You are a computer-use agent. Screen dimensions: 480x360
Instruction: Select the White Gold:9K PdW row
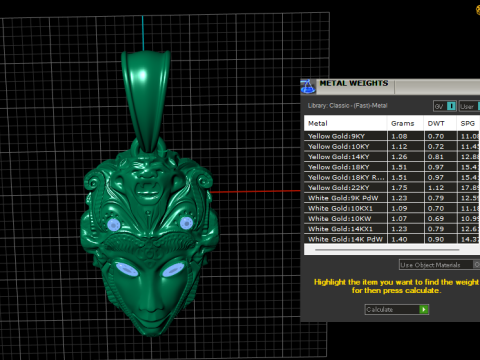392,198
